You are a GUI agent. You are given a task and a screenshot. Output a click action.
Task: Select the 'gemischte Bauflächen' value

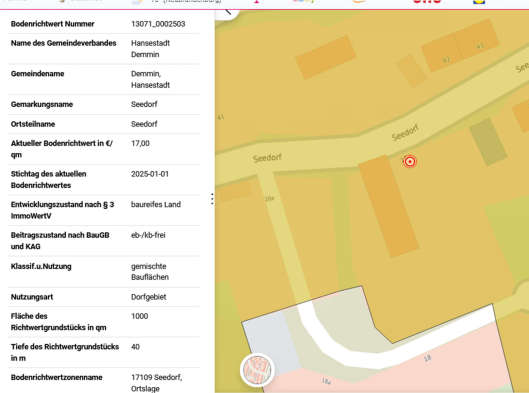tap(150, 272)
